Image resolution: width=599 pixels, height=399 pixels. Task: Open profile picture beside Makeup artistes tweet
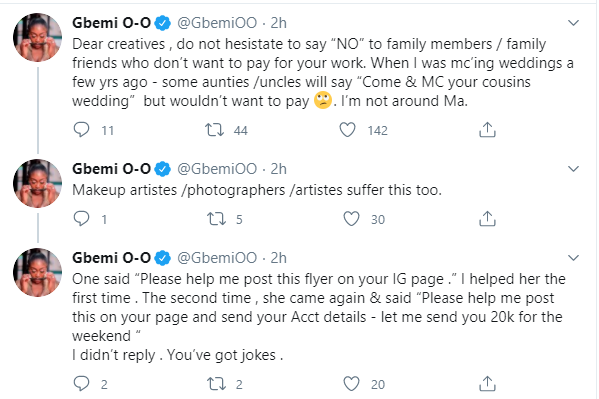click(x=37, y=183)
